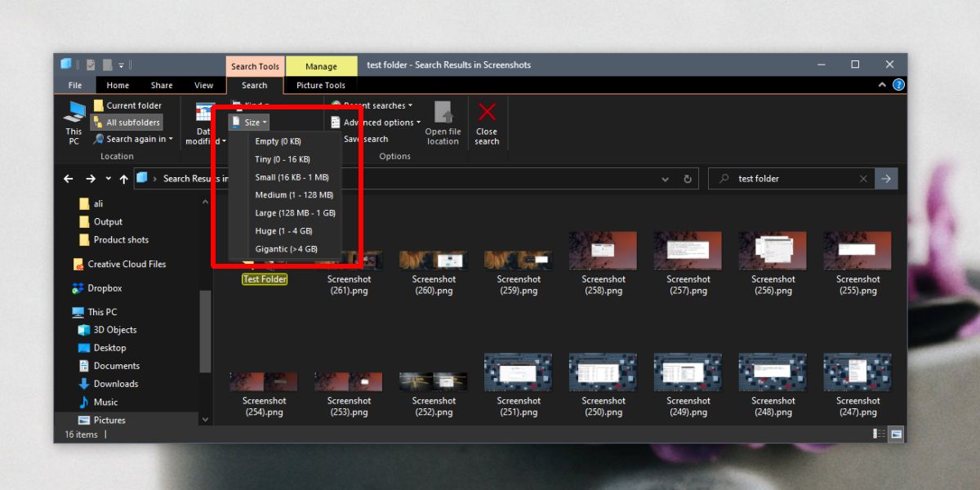Screen dimensions: 980x490
Task: Choose Gigantic (>4 GB) size filter
Action: coord(285,249)
